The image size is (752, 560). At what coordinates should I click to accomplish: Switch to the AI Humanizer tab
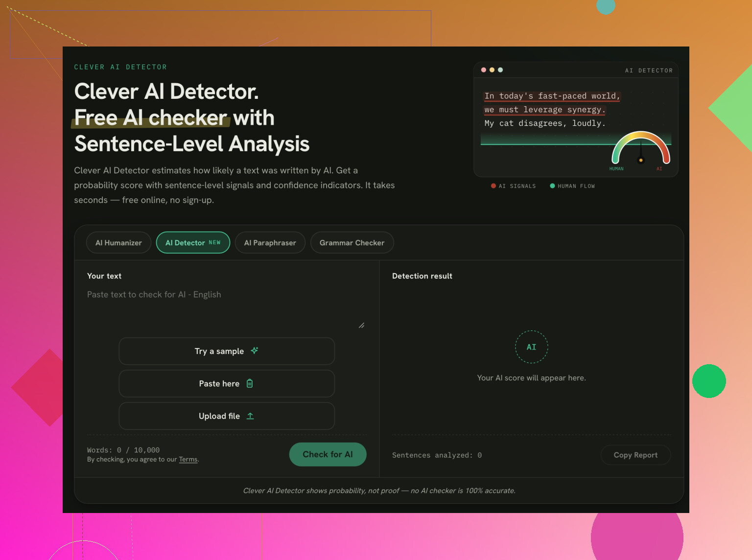click(118, 243)
